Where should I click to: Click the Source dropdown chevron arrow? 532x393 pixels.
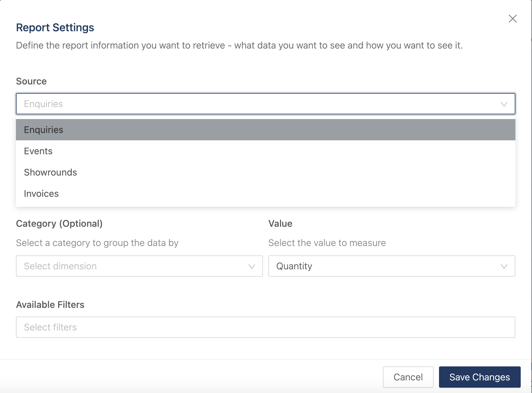[x=504, y=104]
